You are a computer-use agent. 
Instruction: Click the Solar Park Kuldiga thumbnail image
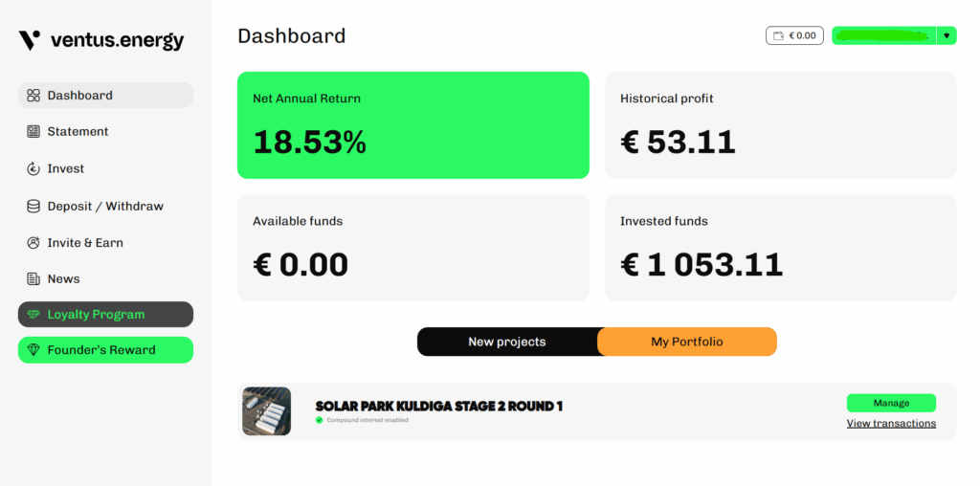tap(267, 411)
